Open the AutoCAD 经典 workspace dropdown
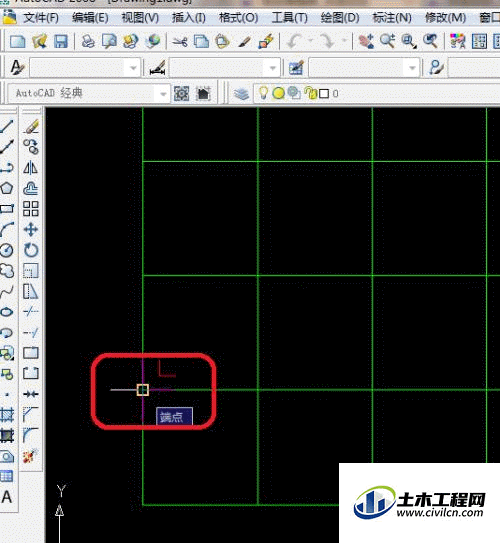500x543 pixels. (x=163, y=94)
